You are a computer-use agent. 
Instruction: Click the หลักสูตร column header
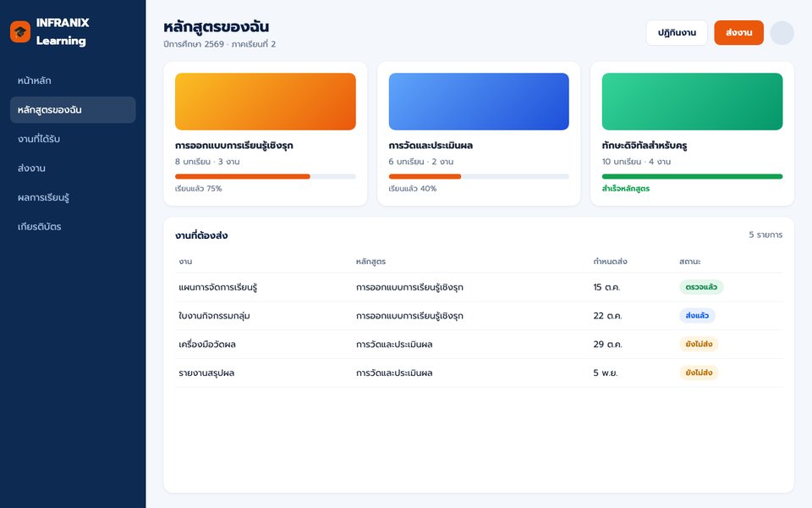click(x=370, y=262)
